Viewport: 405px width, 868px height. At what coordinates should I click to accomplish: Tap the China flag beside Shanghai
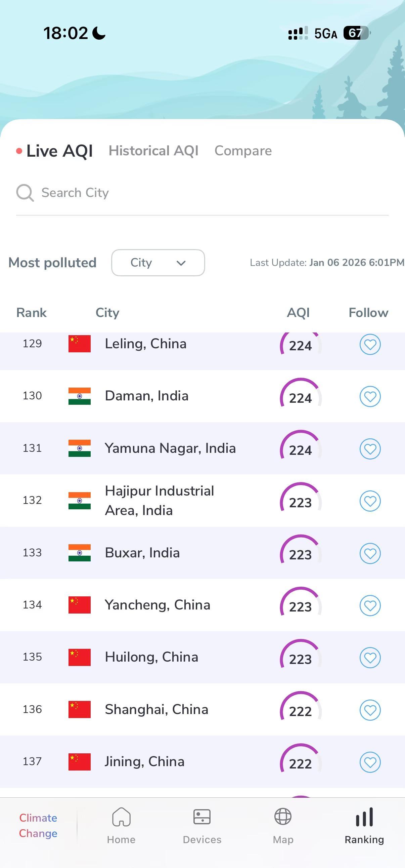click(x=80, y=709)
